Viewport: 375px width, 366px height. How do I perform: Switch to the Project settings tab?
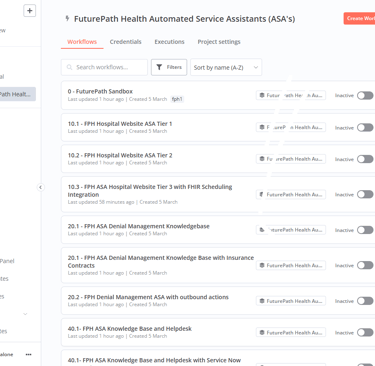coord(219,42)
